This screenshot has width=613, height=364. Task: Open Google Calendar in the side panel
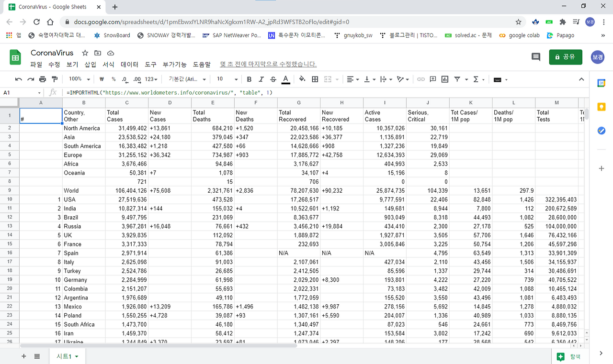[602, 83]
